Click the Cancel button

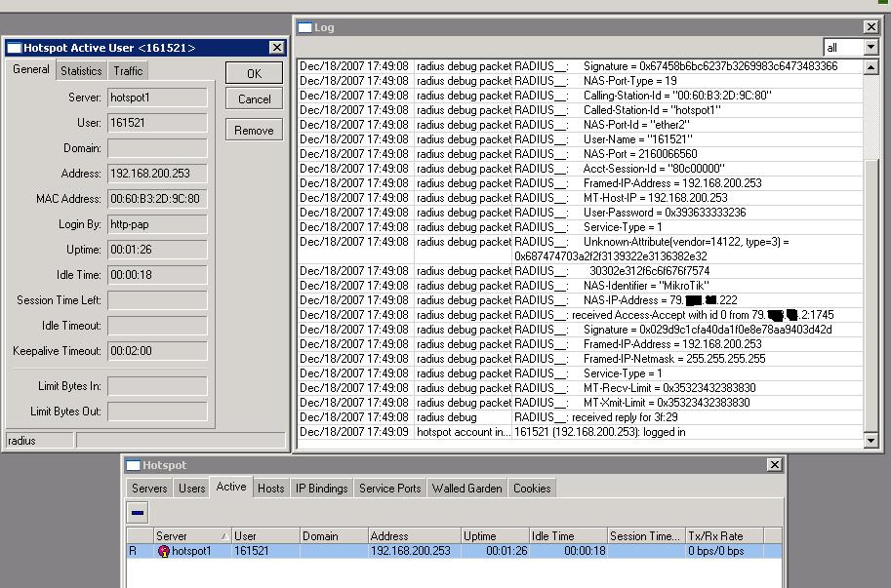[x=254, y=98]
